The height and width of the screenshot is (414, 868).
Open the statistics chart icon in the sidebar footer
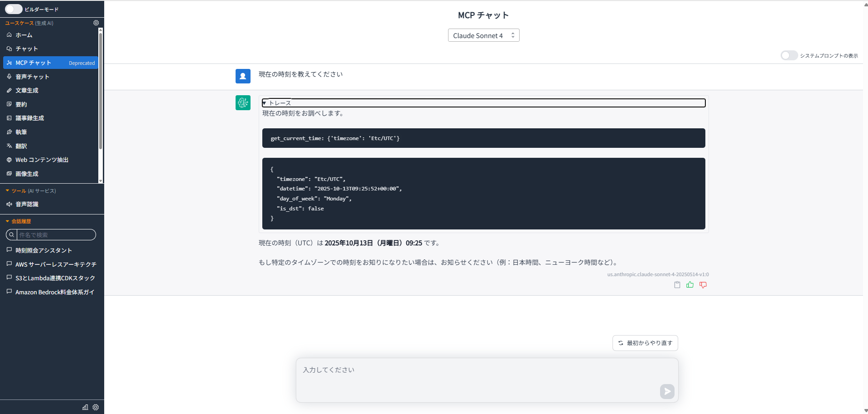pyautogui.click(x=85, y=407)
